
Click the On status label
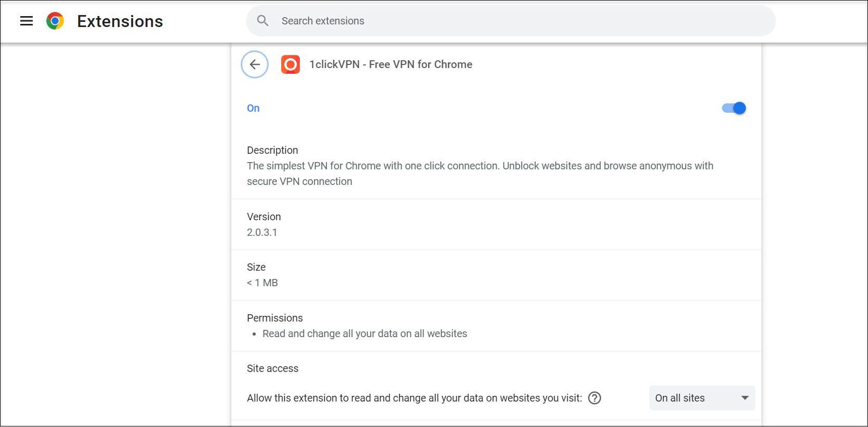click(253, 108)
